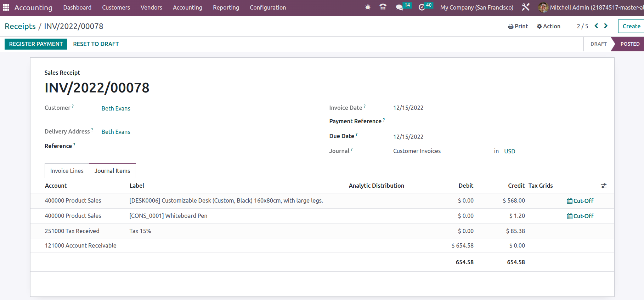The height and width of the screenshot is (300, 644).
Task: Click the Register Payment button
Action: [36, 44]
